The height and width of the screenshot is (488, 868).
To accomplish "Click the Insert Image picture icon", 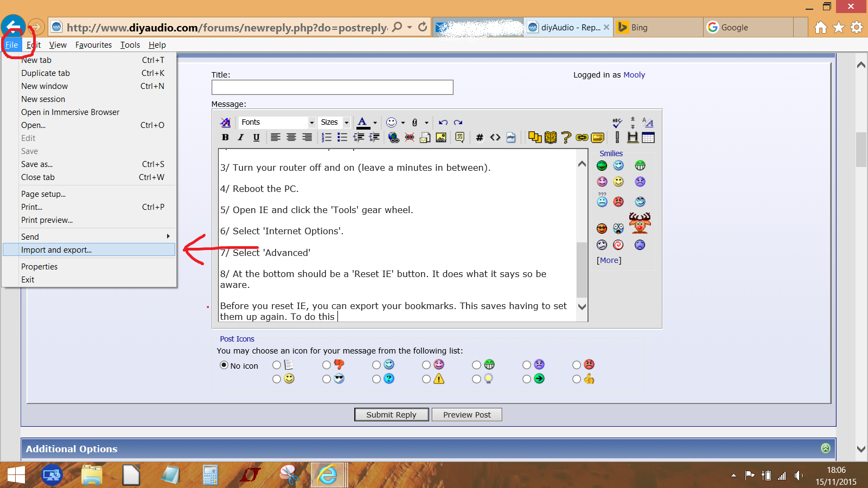I will 441,138.
